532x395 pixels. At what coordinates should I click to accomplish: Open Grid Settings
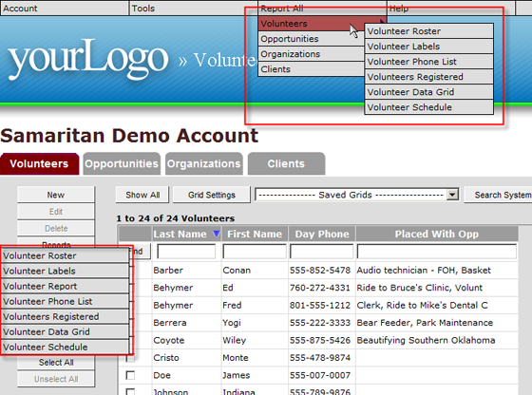click(212, 195)
